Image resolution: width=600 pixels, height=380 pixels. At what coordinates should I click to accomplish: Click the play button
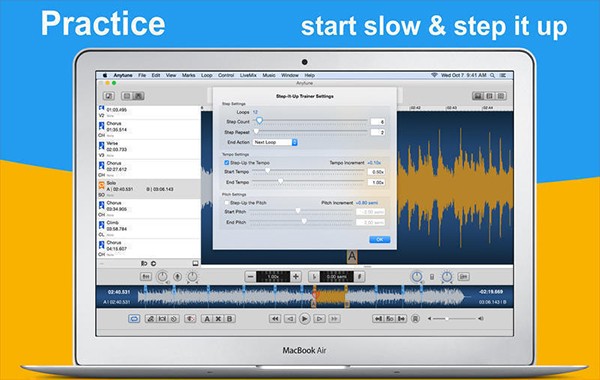(x=305, y=319)
